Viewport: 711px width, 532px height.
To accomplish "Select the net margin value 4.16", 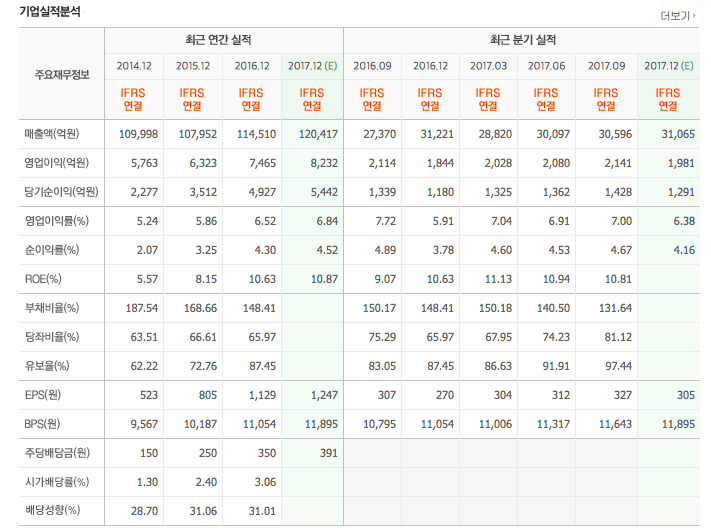I will pos(684,250).
